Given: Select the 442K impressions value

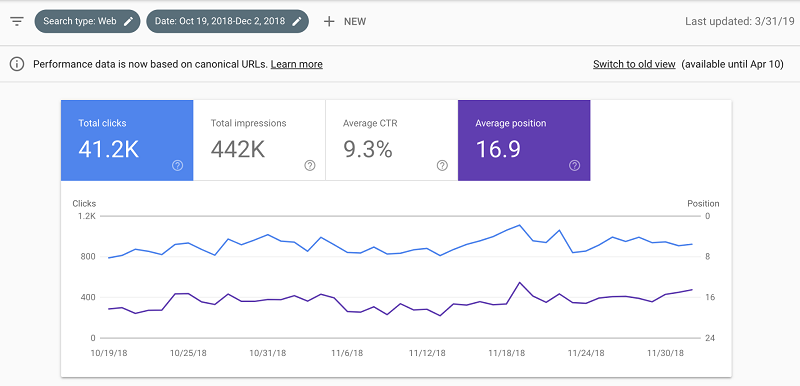Looking at the screenshot, I should pos(238,149).
